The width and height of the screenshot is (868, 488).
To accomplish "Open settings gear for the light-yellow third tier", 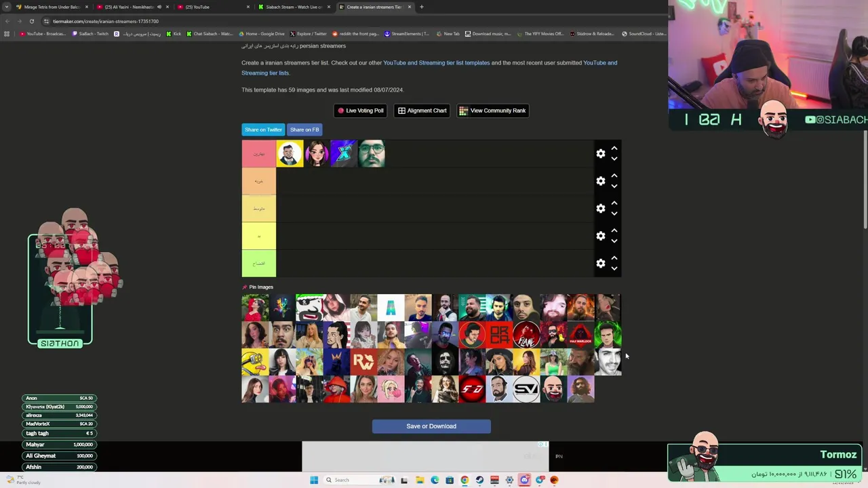I will [x=600, y=208].
